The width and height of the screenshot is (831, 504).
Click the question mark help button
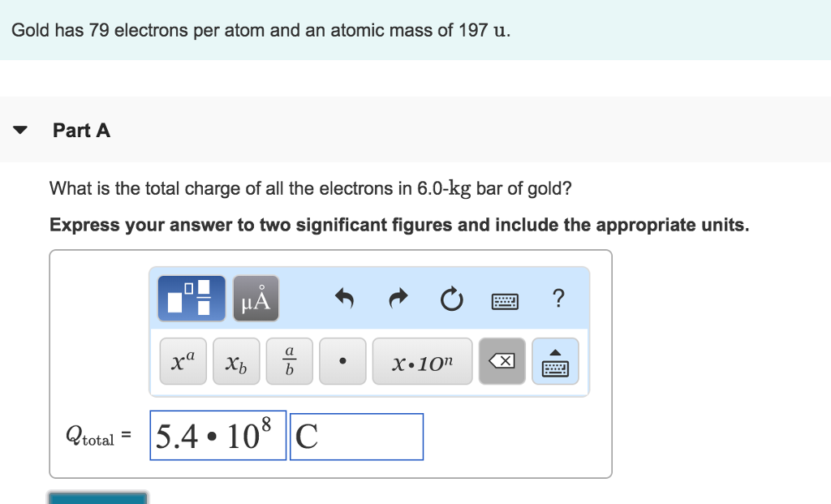pos(558,299)
